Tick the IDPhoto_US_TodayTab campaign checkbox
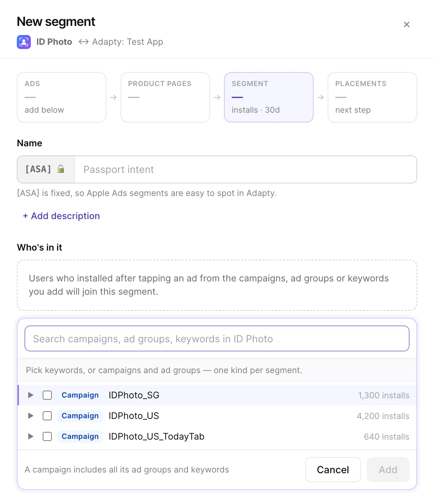 (x=47, y=436)
